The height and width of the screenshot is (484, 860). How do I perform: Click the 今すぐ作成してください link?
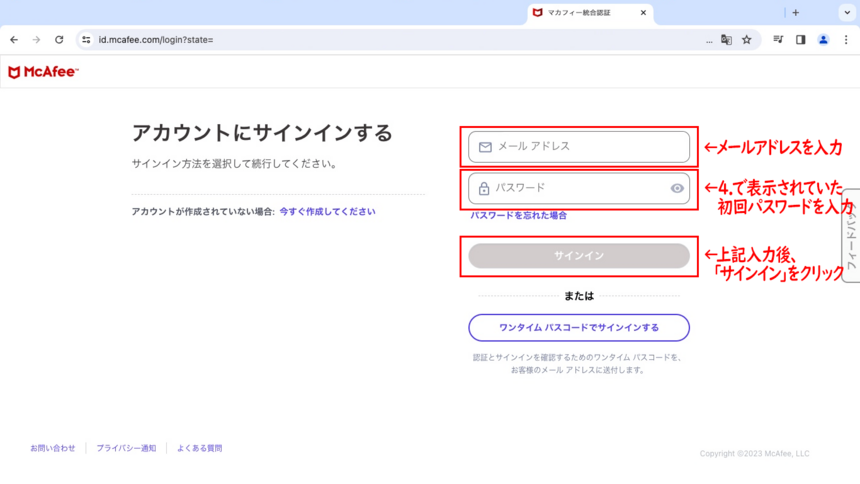click(327, 211)
